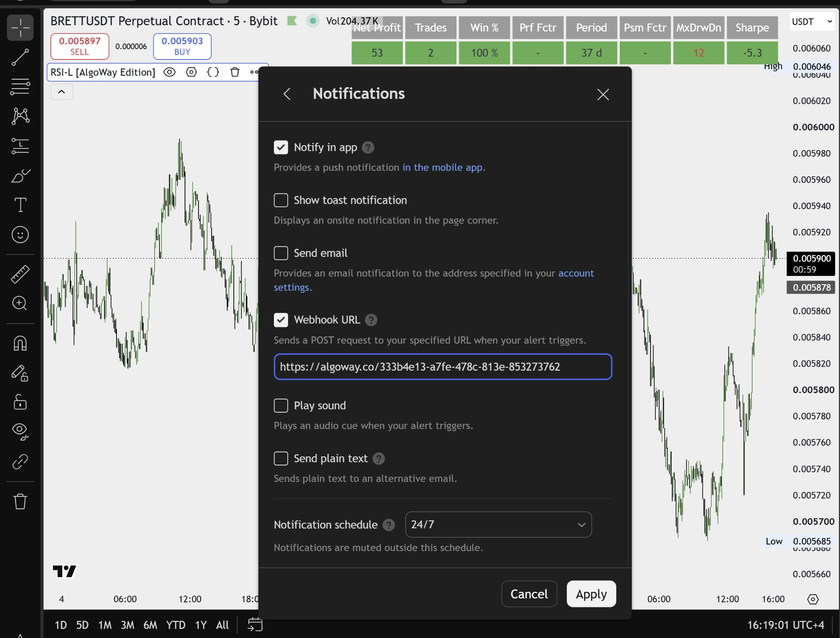The image size is (840, 638).
Task: Select the All time range
Action: point(222,625)
